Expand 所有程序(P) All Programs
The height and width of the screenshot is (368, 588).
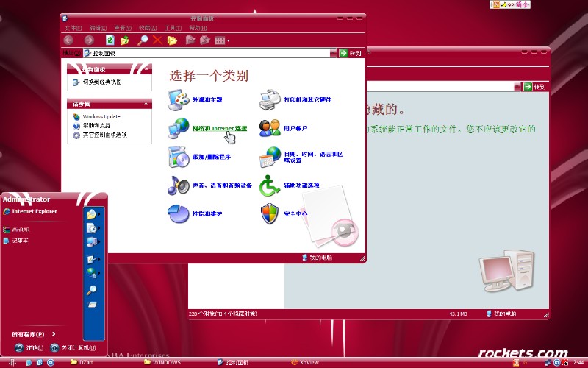pos(33,334)
